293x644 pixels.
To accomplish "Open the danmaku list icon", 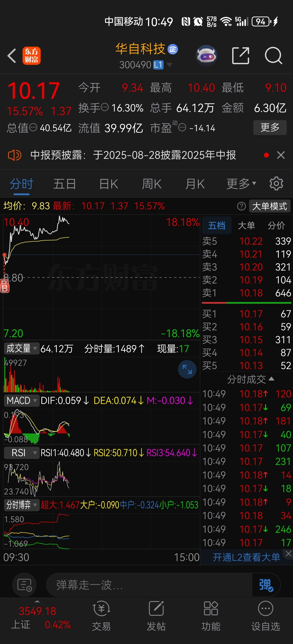I will click(x=24, y=585).
